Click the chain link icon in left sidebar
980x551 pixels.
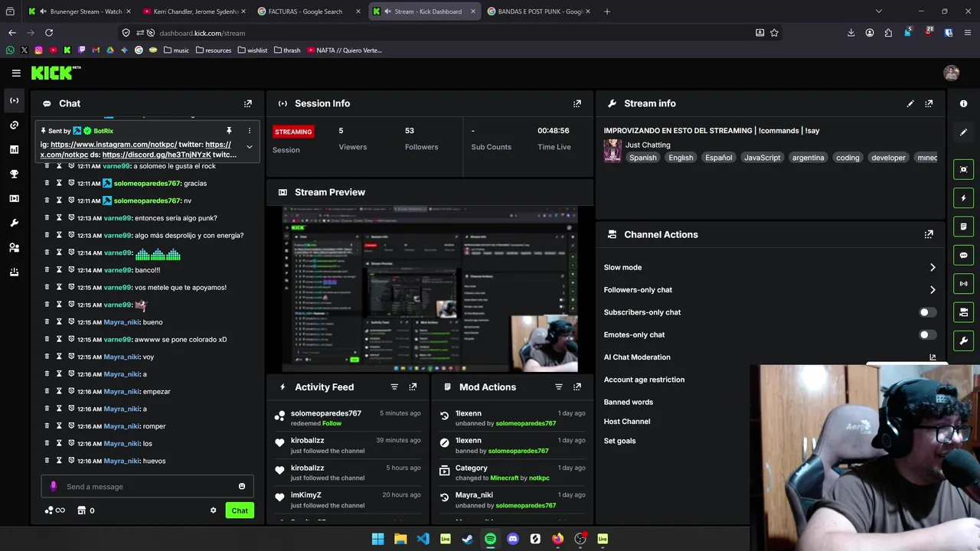pyautogui.click(x=14, y=125)
